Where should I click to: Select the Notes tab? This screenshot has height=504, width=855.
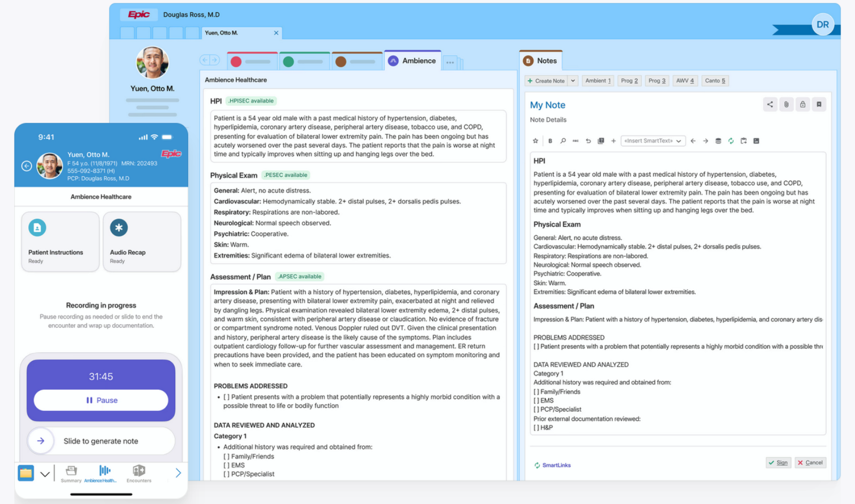pyautogui.click(x=540, y=61)
